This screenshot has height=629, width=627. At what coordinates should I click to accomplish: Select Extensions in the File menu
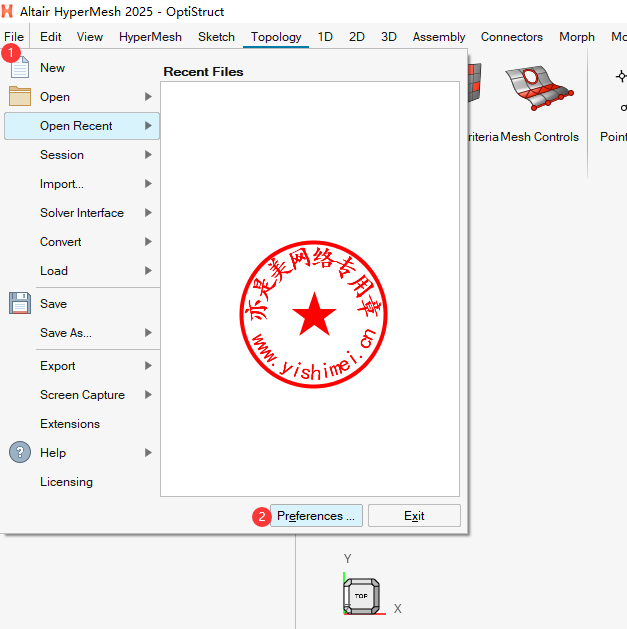70,424
